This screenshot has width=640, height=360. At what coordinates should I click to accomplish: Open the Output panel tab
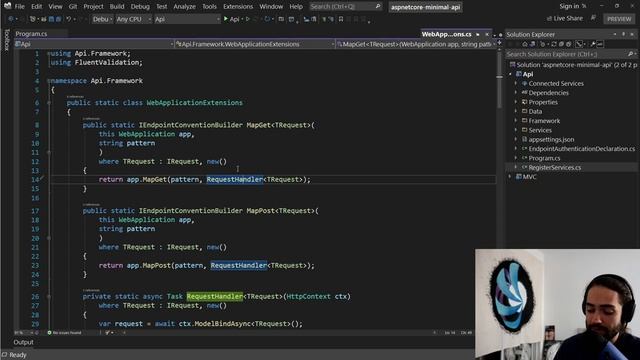tap(23, 342)
